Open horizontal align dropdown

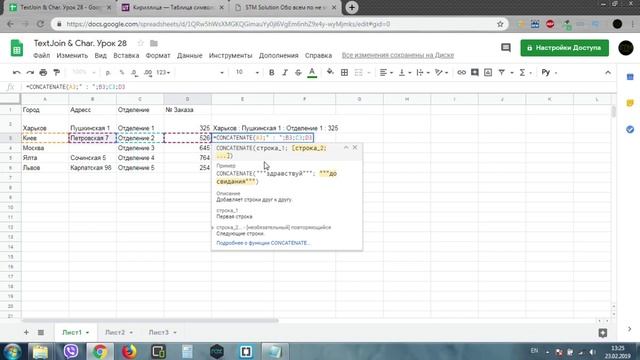coord(386,73)
